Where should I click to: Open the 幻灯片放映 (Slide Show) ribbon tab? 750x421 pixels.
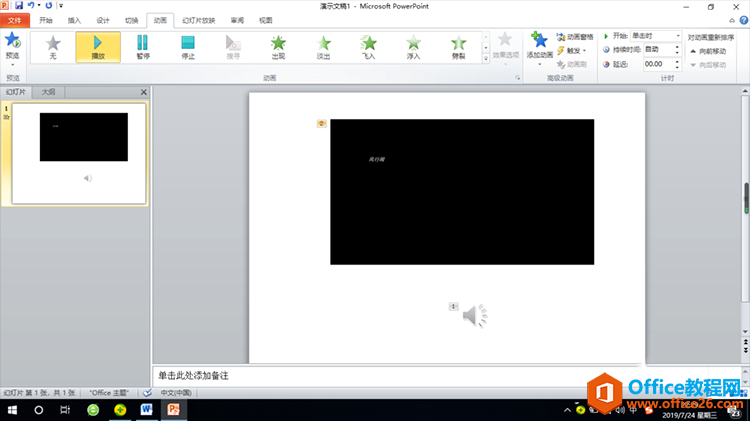pyautogui.click(x=200, y=20)
